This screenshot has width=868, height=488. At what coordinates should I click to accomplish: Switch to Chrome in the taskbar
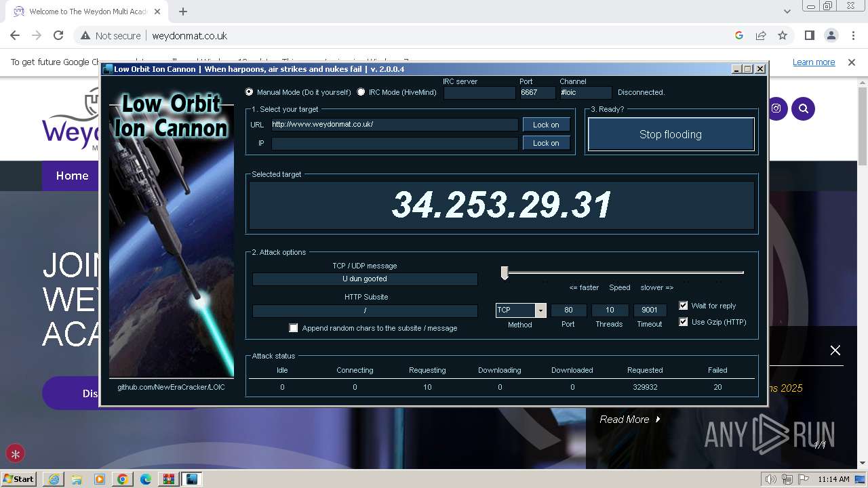click(x=123, y=479)
